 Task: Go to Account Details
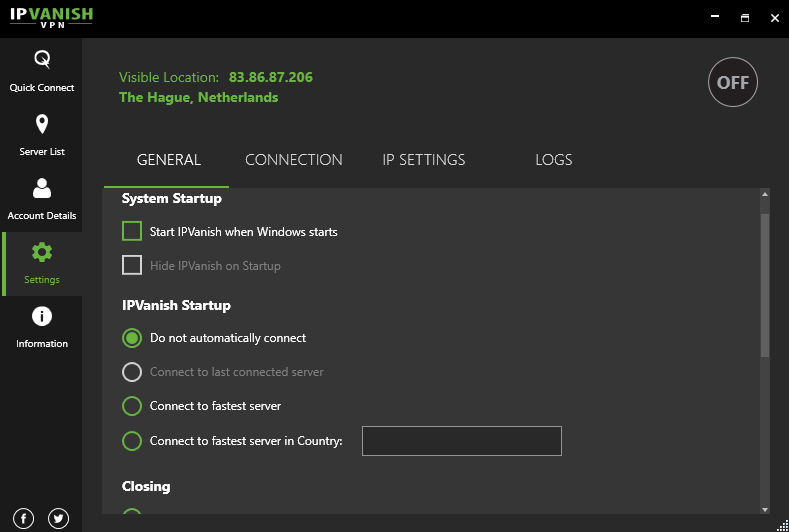42,199
